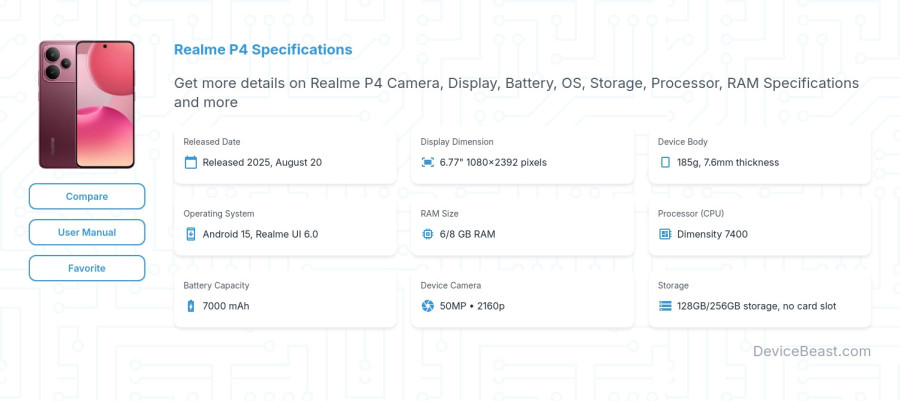The image size is (900, 401).
Task: Click the Device Body label
Action: [x=682, y=142]
